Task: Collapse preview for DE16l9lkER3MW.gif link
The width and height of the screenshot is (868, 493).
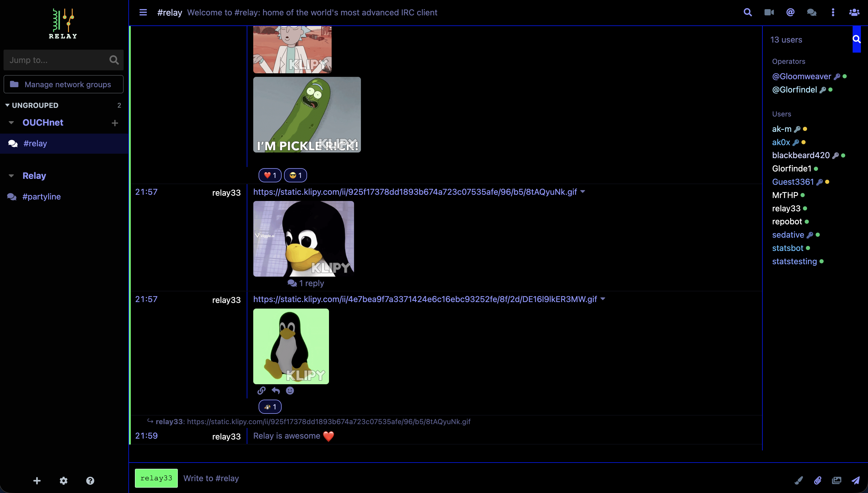Action: point(603,299)
